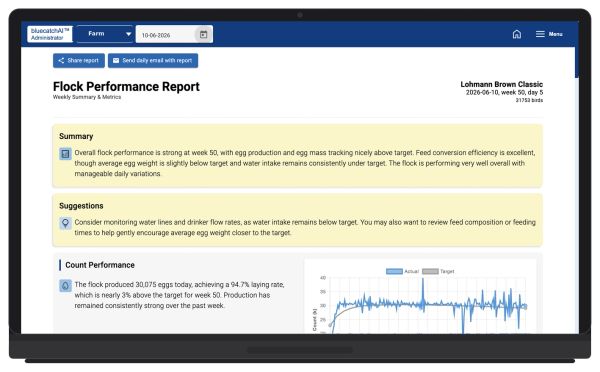Expand the Farm dropdown

coord(105,34)
